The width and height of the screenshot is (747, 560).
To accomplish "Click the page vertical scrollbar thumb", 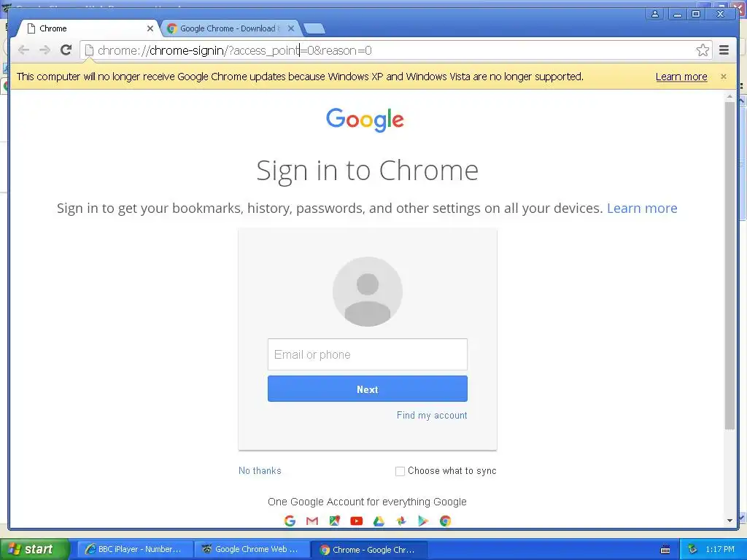I will coord(729,265).
